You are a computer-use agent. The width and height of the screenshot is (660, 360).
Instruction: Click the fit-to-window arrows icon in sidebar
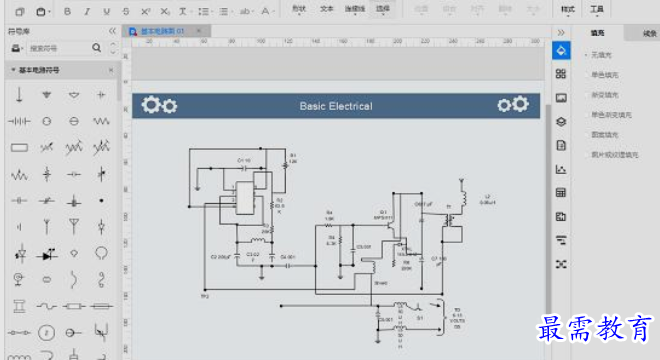[x=561, y=264]
